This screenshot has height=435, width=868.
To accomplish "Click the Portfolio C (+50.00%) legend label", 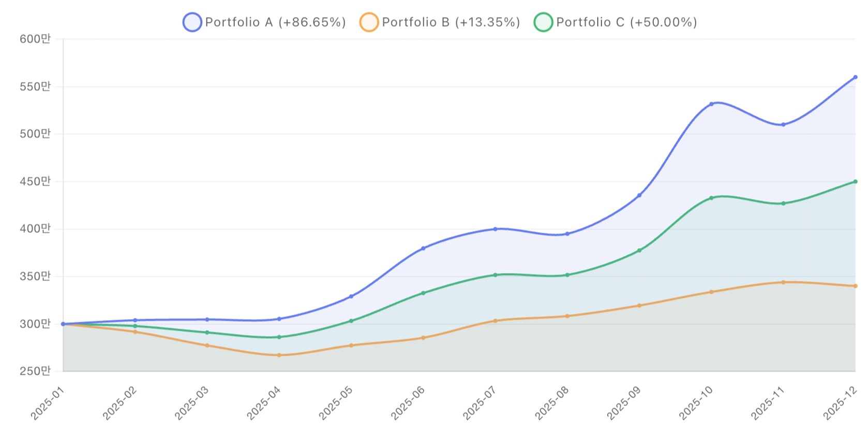I will pos(626,22).
